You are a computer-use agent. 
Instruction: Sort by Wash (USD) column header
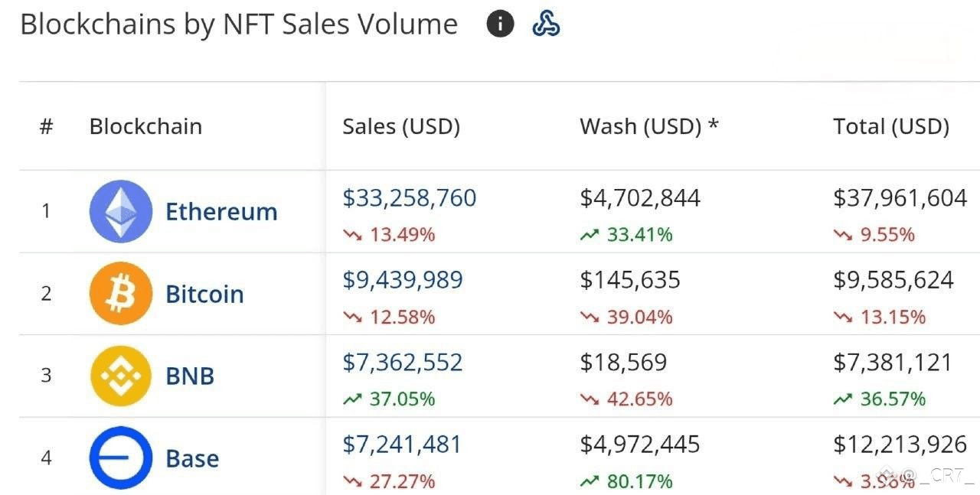click(649, 126)
